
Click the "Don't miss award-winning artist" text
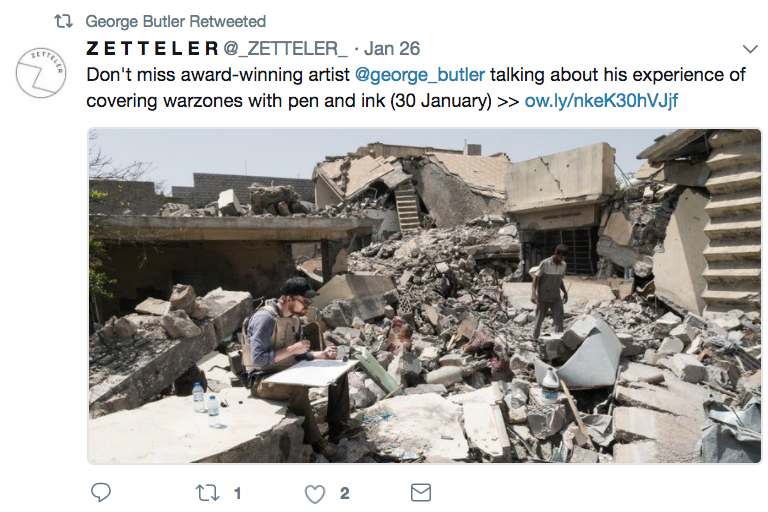[x=217, y=75]
